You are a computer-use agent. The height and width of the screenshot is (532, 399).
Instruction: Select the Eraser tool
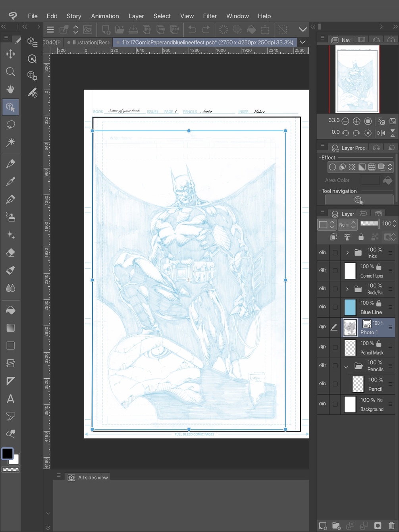click(11, 253)
